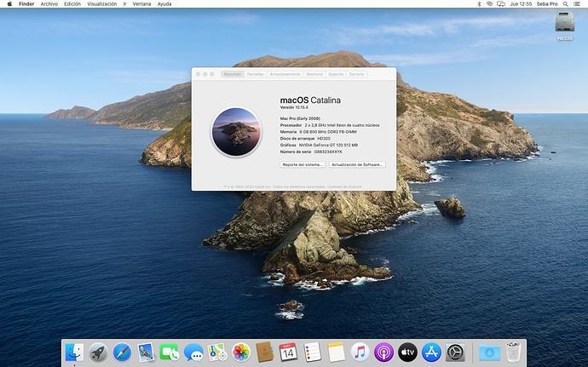
Task: Switch to the Memoria tab
Action: click(314, 74)
